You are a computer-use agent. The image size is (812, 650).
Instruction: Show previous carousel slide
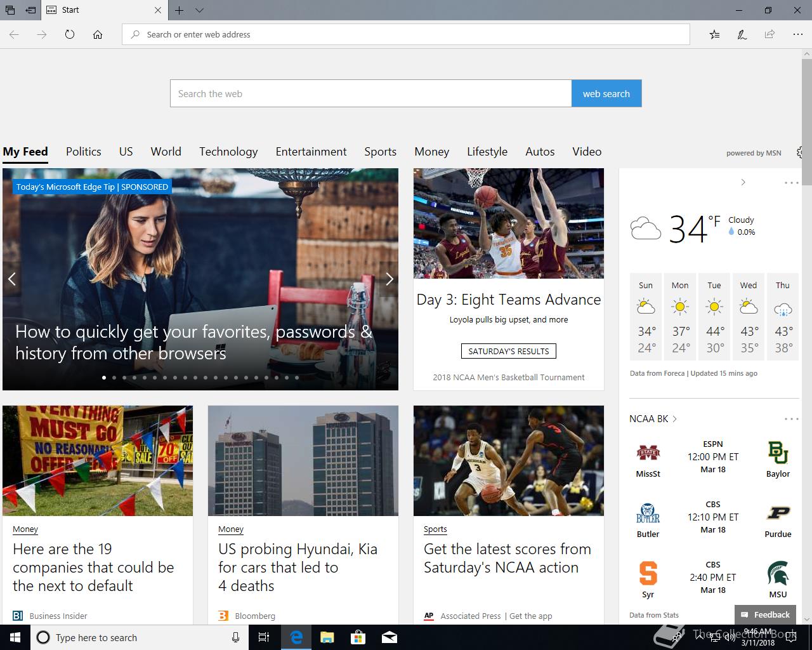coord(11,279)
